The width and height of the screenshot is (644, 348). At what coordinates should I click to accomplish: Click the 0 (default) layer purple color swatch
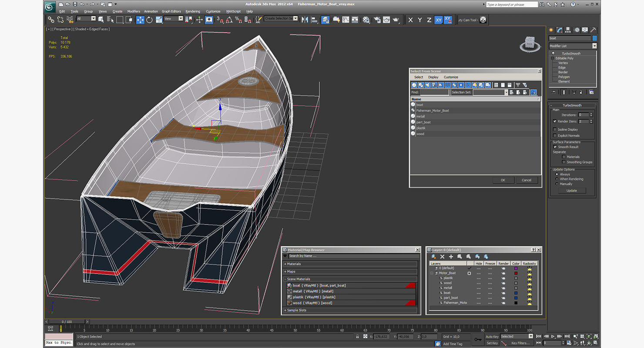pyautogui.click(x=516, y=268)
